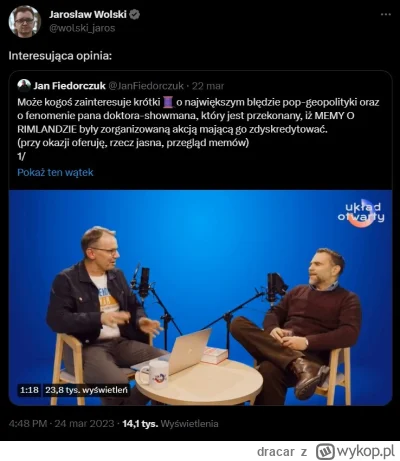Open Jan Fiedorczuk's small avatar
The height and width of the screenshot is (461, 400).
[x=24, y=86]
